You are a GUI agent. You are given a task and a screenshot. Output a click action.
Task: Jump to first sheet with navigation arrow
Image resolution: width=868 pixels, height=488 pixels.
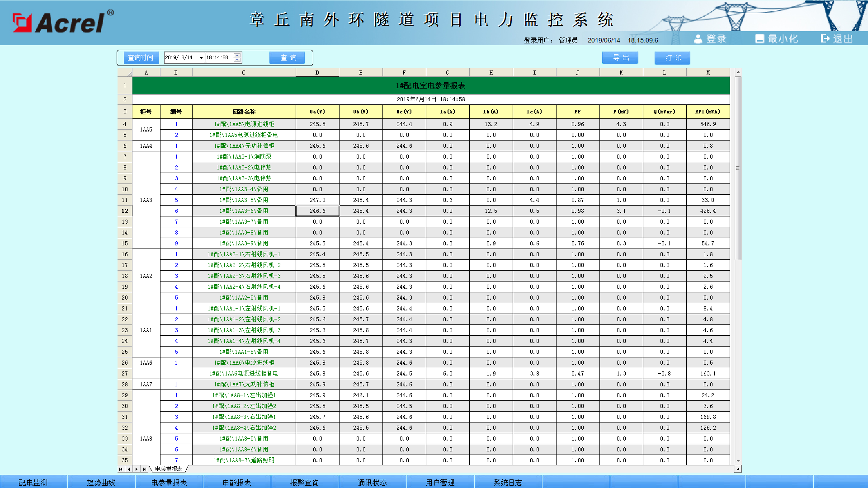[x=121, y=469]
